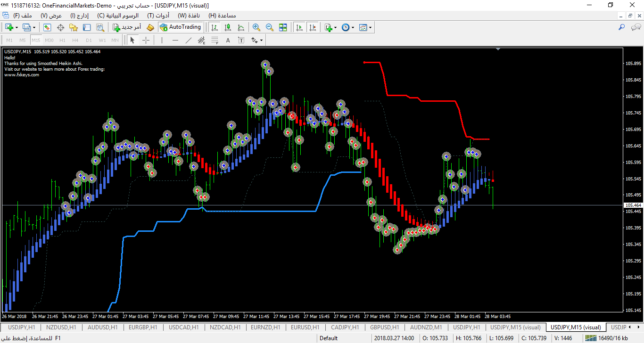The image size is (644, 343).
Task: Tile chart windows icon
Action: click(x=283, y=27)
